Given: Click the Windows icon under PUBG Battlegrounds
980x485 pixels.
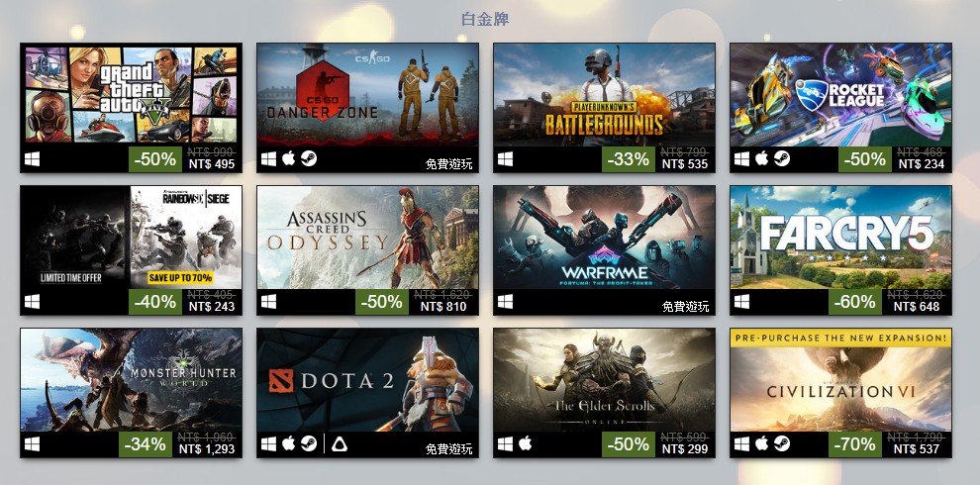Looking at the screenshot, I should pos(505,158).
